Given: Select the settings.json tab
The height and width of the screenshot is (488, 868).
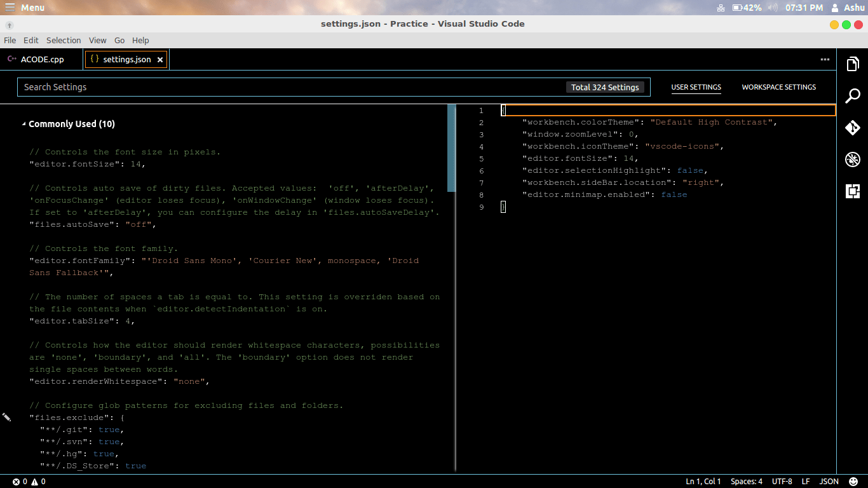Looking at the screenshot, I should click(x=126, y=60).
